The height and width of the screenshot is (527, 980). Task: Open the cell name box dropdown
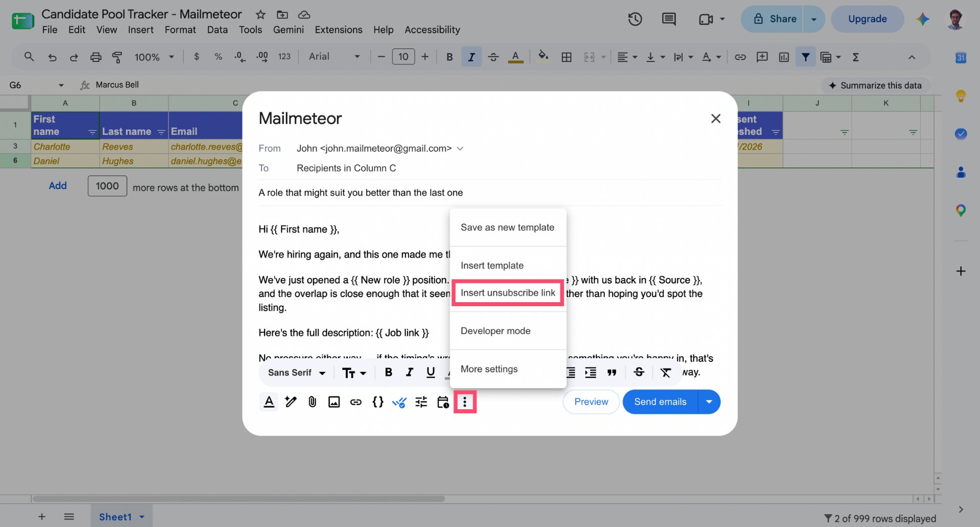point(61,85)
